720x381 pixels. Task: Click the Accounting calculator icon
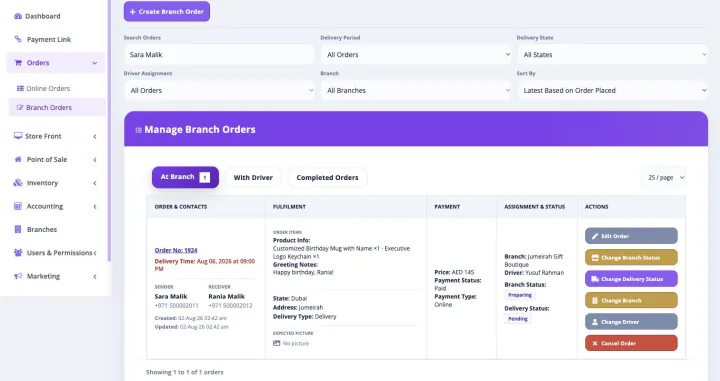point(18,206)
